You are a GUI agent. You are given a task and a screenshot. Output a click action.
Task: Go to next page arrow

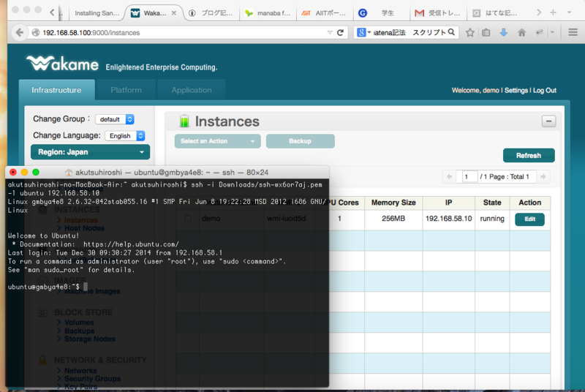click(x=543, y=176)
